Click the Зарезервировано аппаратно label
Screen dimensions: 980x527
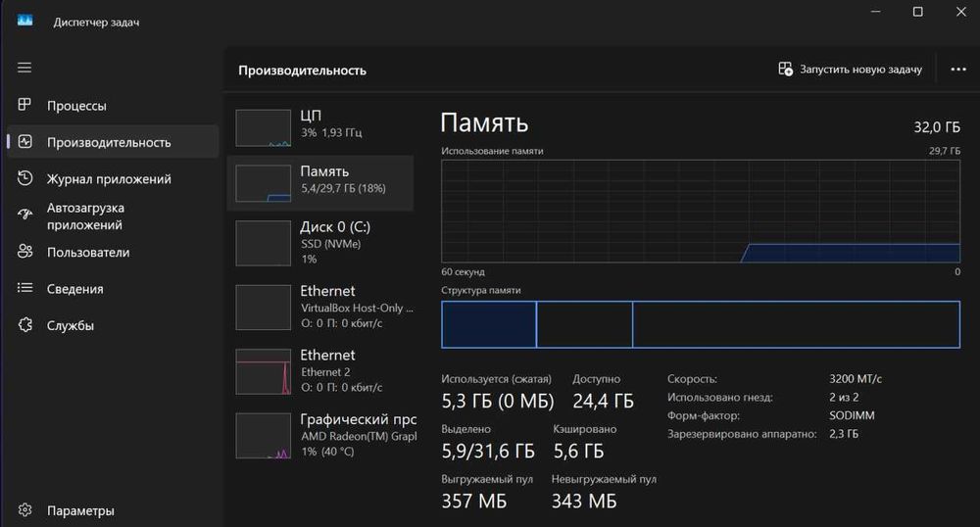[x=742, y=434]
